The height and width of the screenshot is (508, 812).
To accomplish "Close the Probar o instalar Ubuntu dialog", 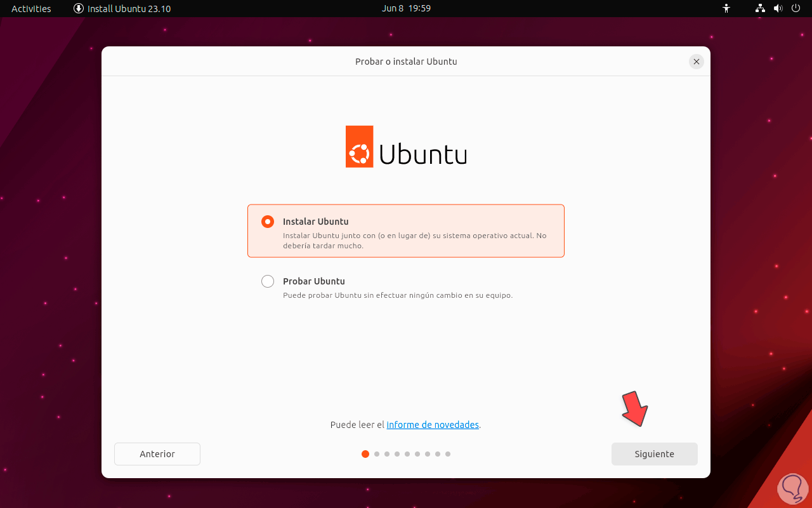I will 697,62.
